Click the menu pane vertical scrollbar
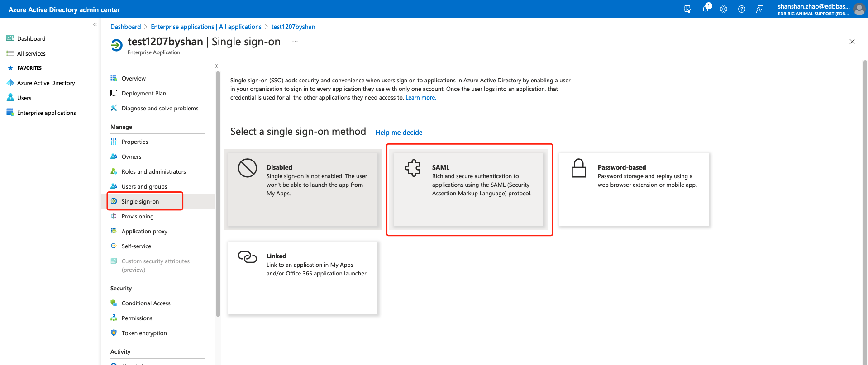The image size is (868, 365). point(218,194)
